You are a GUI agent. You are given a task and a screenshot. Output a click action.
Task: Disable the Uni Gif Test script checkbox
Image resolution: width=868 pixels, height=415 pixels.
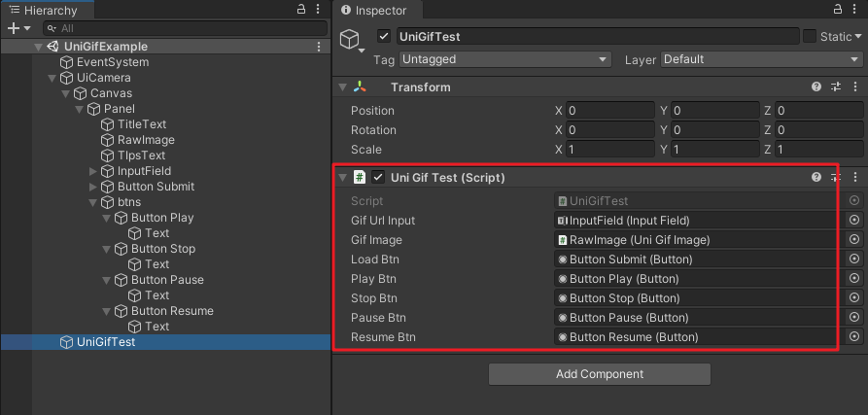378,177
